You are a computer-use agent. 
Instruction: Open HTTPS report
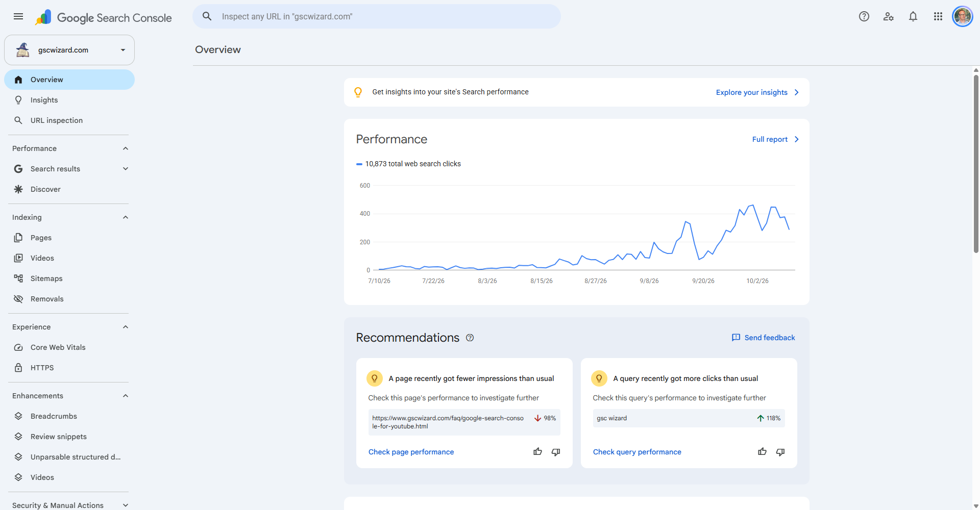pos(69,368)
